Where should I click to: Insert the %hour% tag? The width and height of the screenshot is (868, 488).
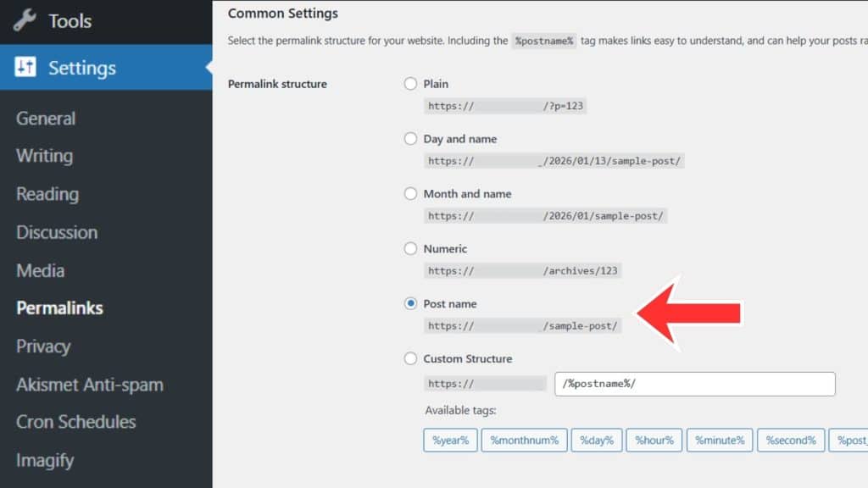[654, 440]
